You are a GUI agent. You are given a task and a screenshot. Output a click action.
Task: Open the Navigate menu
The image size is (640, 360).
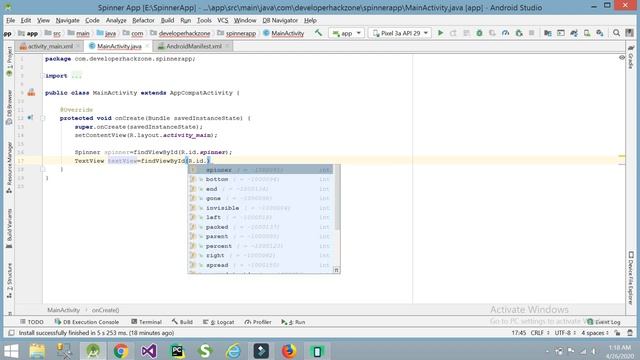[x=67, y=20]
